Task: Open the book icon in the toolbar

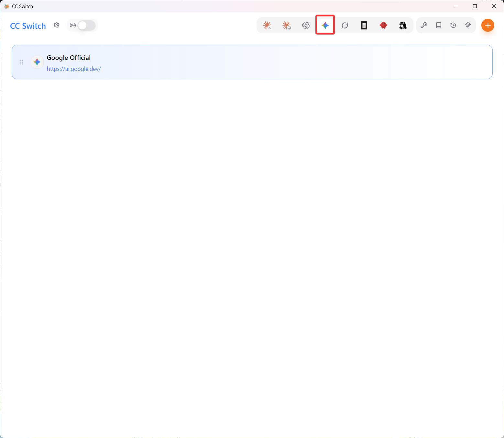Action: 439,25
